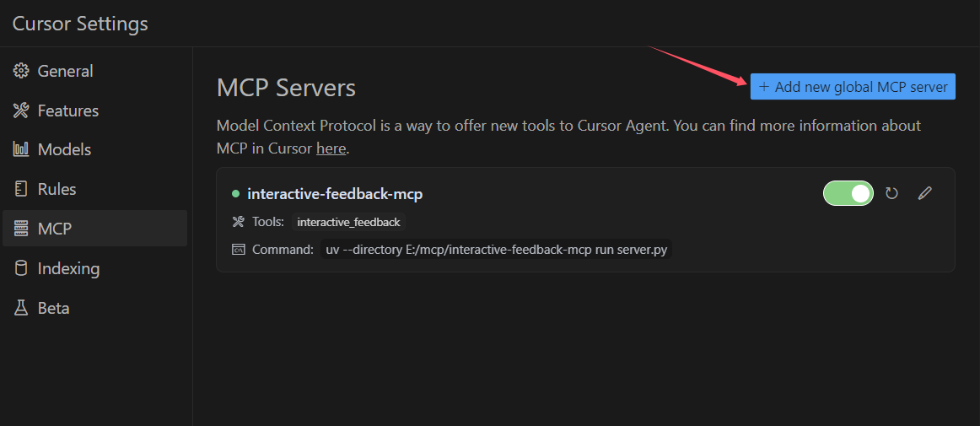Click the Beta flask icon in sidebar

pyautogui.click(x=21, y=308)
